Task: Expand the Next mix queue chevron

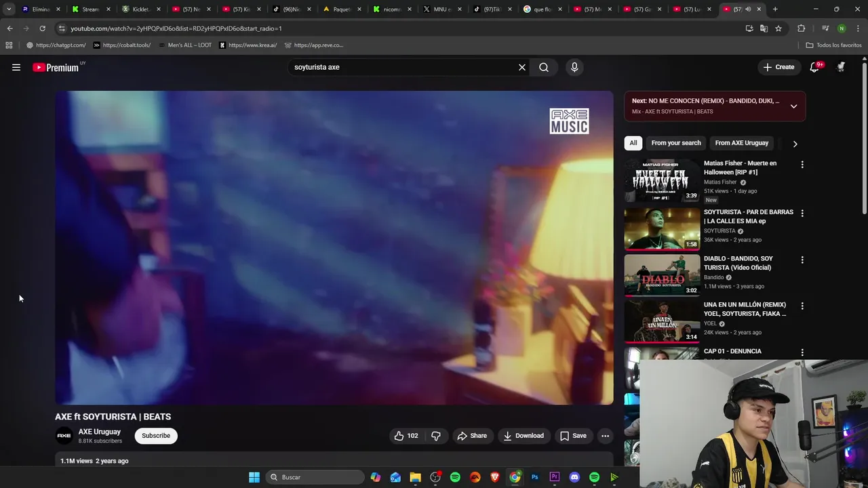Action: coord(793,106)
